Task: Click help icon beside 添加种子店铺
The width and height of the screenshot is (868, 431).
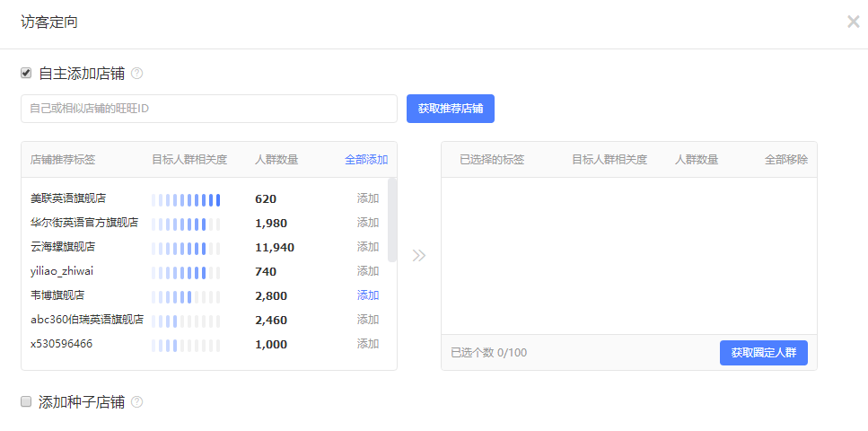Action: pyautogui.click(x=137, y=402)
